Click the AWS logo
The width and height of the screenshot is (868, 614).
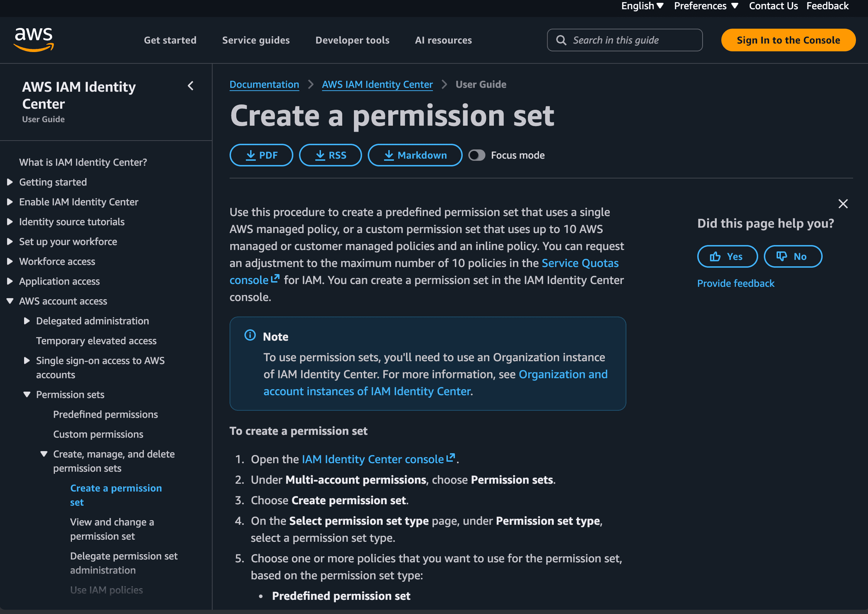click(34, 39)
